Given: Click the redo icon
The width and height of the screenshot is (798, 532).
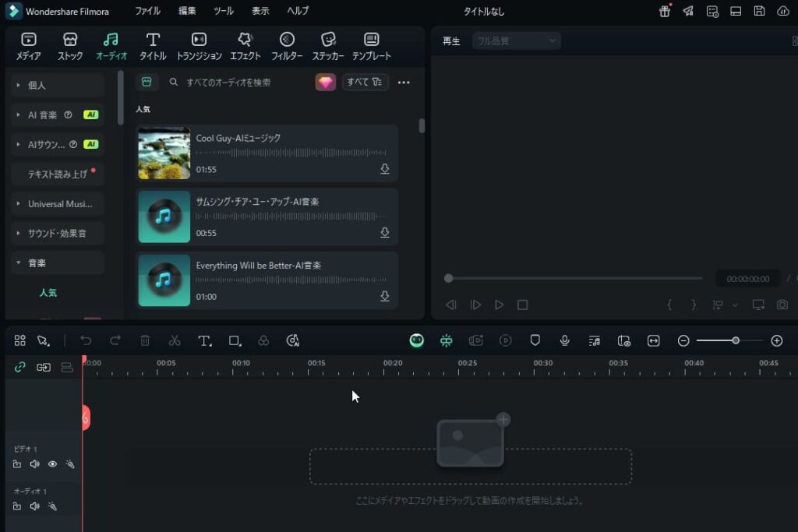Looking at the screenshot, I should click(x=115, y=340).
